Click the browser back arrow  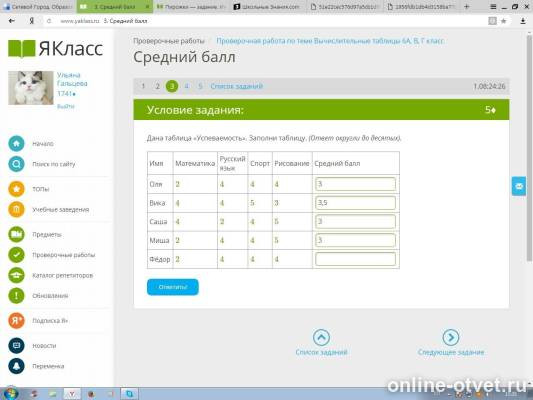(12, 21)
